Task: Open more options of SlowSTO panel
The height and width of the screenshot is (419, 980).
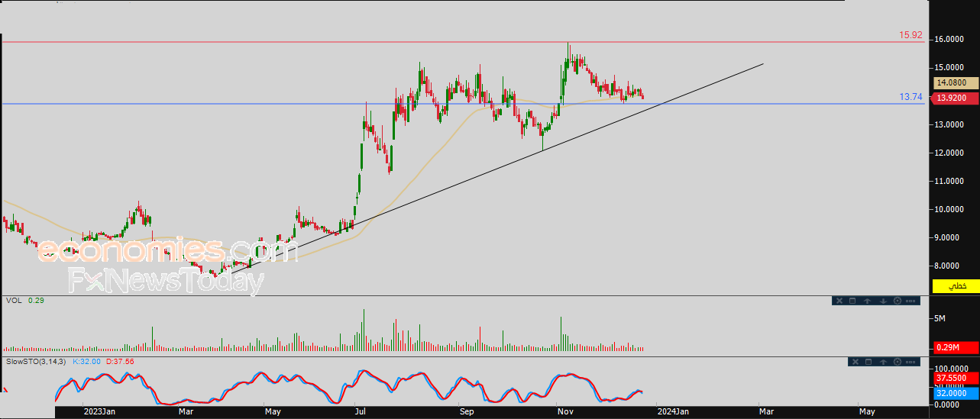Action: [x=910, y=362]
